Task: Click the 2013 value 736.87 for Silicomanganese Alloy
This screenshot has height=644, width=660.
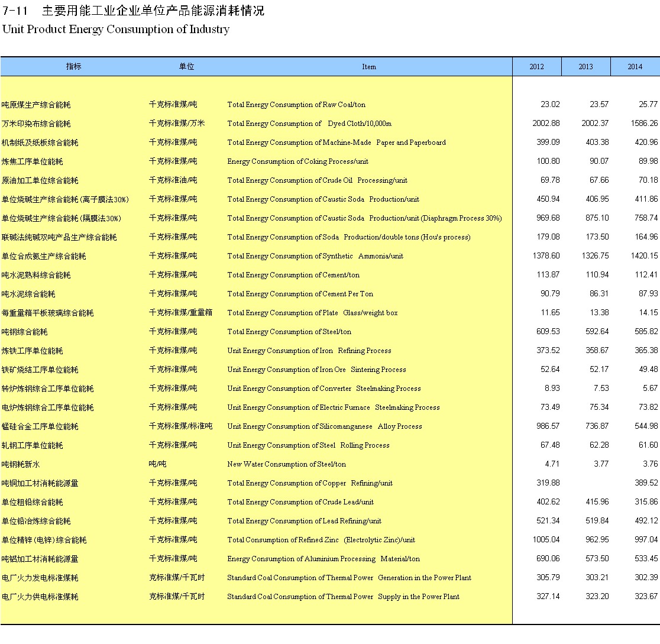Action: [596, 426]
